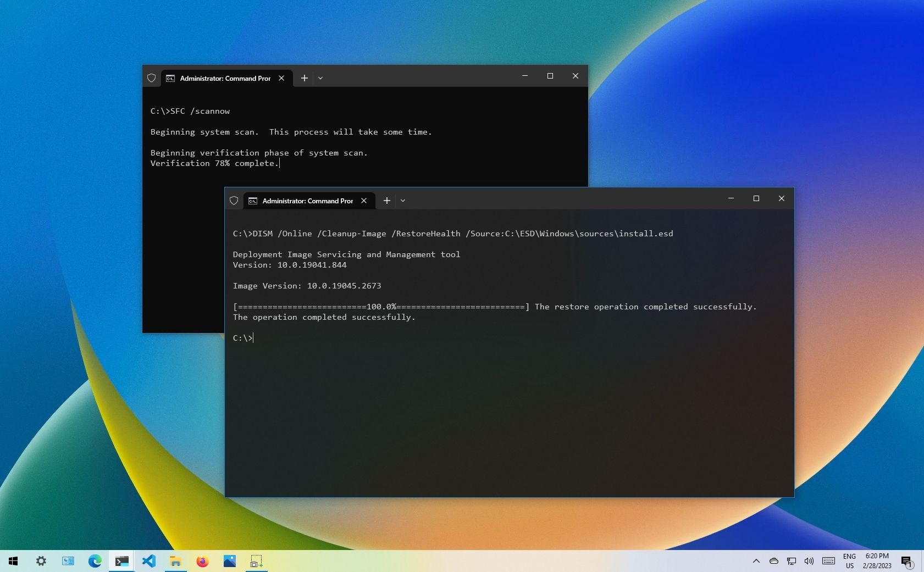Minimize the DISM terminal window
924x572 pixels.
click(731, 198)
